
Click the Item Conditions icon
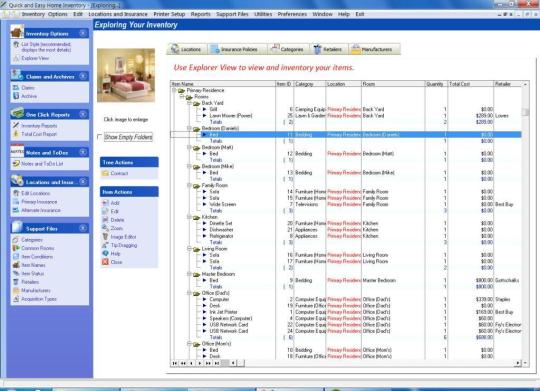click(x=16, y=257)
